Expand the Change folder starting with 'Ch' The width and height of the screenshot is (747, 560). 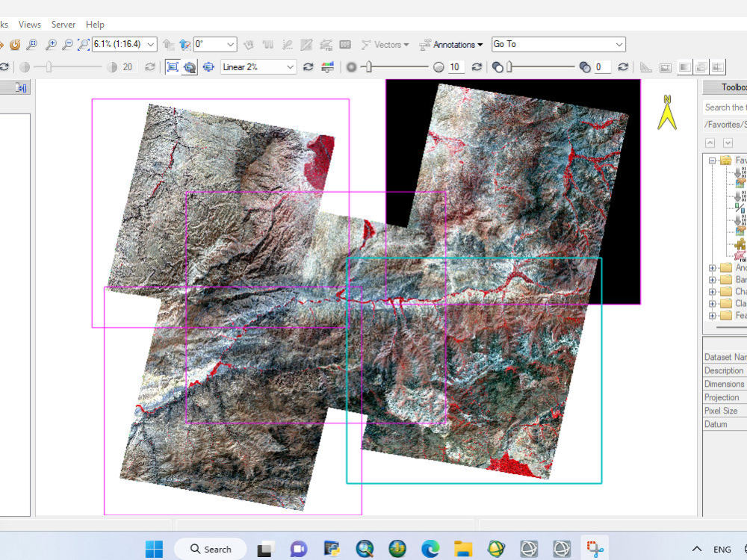pos(712,291)
